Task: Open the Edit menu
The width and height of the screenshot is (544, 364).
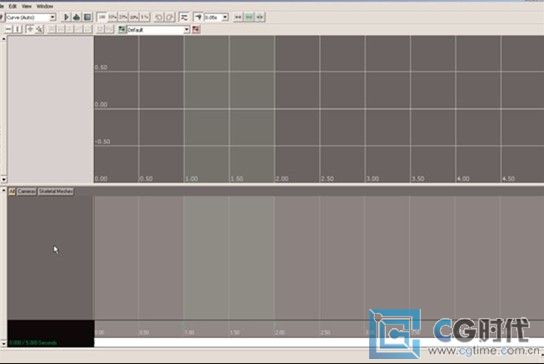Action: (12, 6)
